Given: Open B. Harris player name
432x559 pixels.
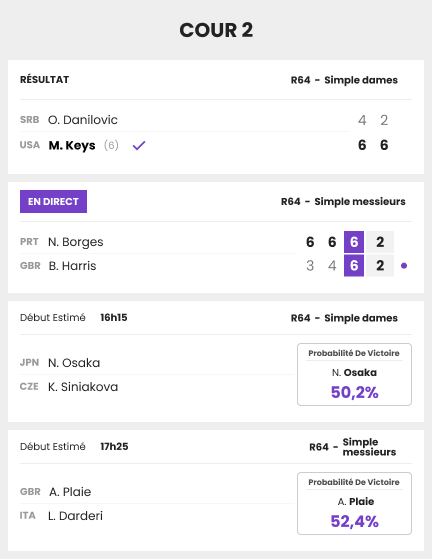Looking at the screenshot, I should 72,266.
